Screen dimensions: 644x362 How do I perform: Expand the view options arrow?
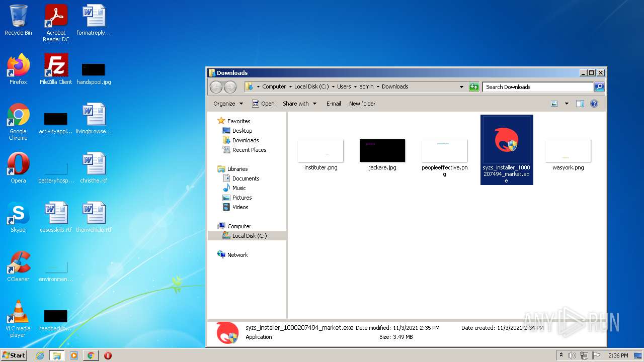(x=567, y=104)
